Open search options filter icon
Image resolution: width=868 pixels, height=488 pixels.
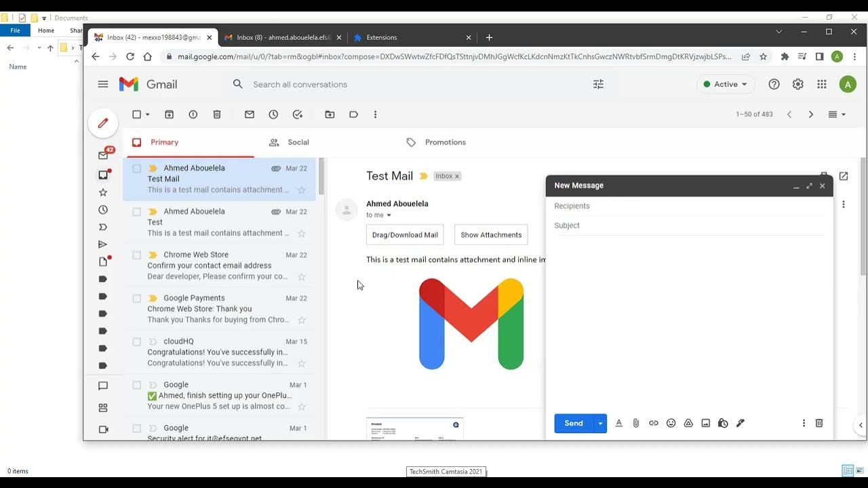598,84
